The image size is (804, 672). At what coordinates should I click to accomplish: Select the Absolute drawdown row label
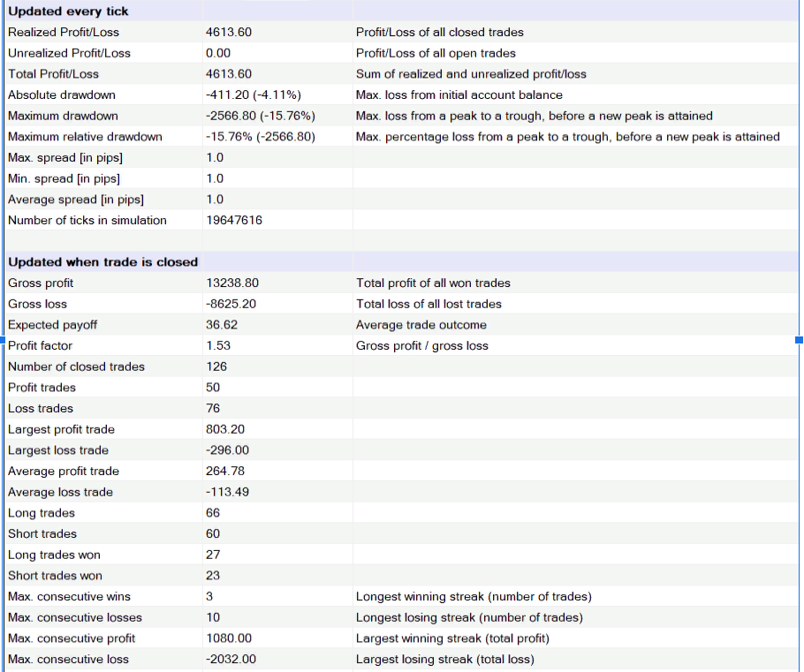tap(62, 94)
